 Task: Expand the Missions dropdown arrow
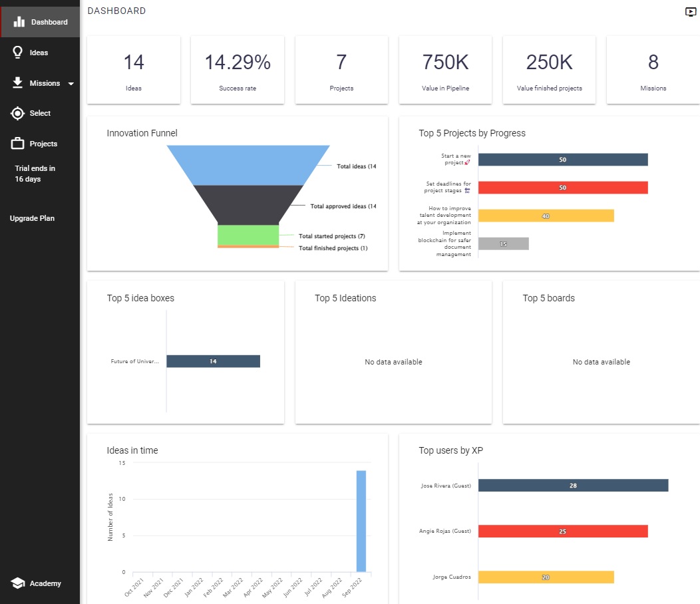[x=71, y=84]
